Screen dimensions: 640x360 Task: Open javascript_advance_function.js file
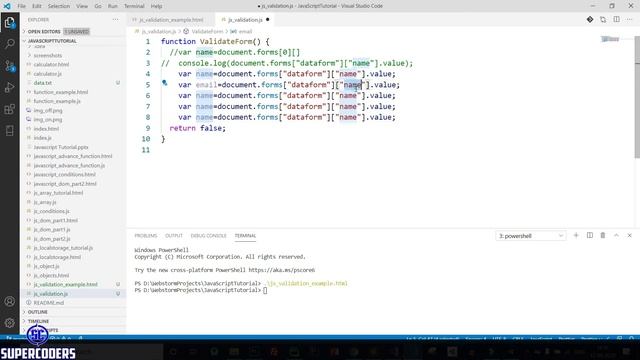[69, 165]
